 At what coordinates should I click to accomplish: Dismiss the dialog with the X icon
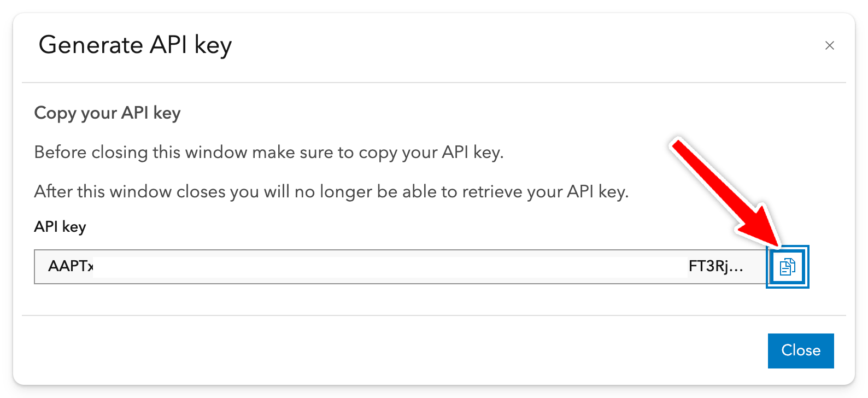click(x=829, y=45)
